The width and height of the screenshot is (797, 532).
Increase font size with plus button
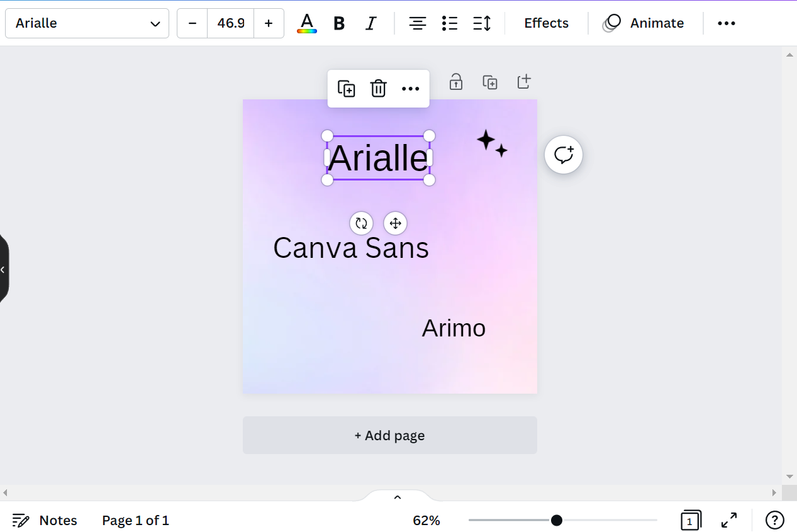269,23
